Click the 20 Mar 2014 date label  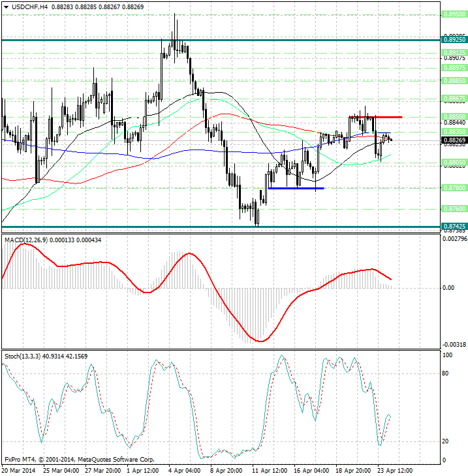click(x=19, y=470)
